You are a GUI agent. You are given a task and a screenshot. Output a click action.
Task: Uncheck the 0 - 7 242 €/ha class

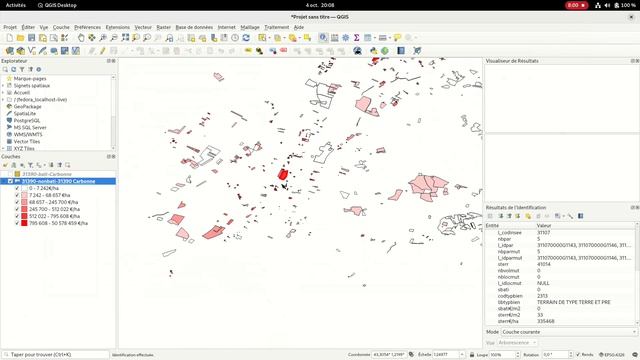17,188
